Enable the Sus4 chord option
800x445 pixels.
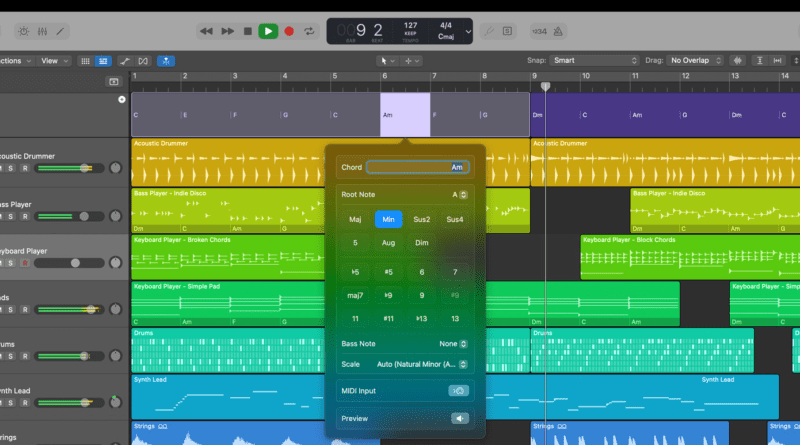point(455,219)
